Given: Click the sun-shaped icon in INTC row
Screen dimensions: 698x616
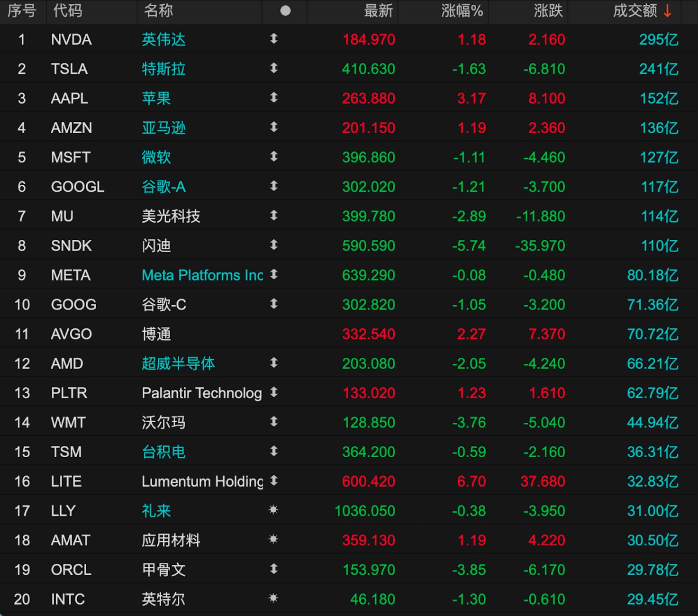Looking at the screenshot, I should point(273,598).
